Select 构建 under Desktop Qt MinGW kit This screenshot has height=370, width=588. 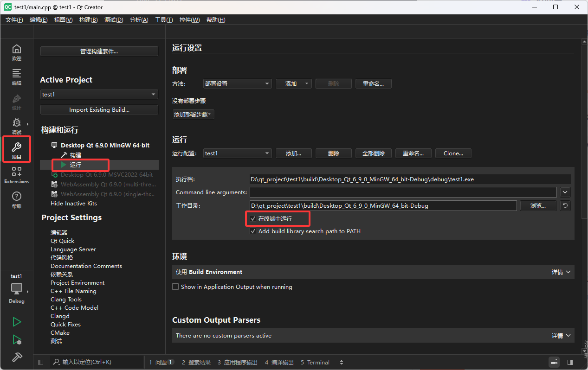pos(76,155)
